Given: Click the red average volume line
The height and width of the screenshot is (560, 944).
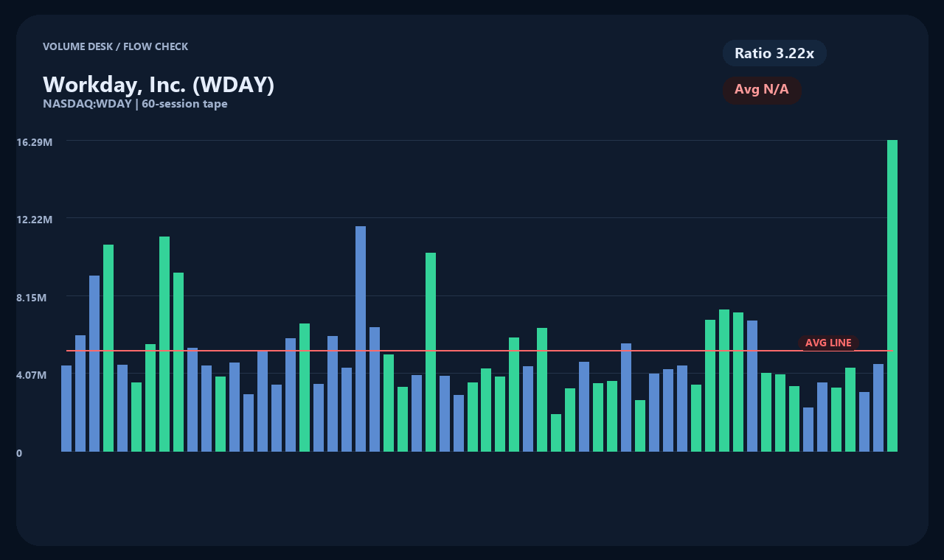Looking at the screenshot, I should (x=479, y=351).
